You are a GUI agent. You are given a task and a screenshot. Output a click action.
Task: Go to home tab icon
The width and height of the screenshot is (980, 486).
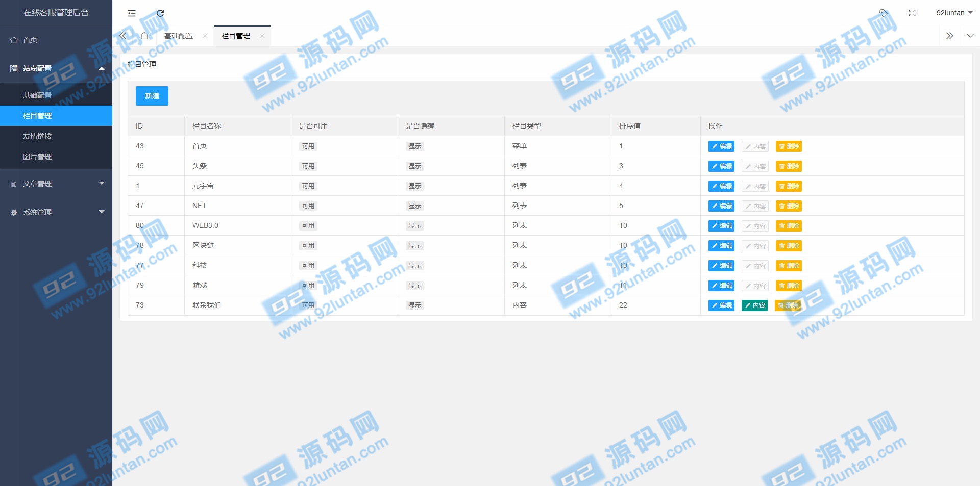(x=144, y=36)
